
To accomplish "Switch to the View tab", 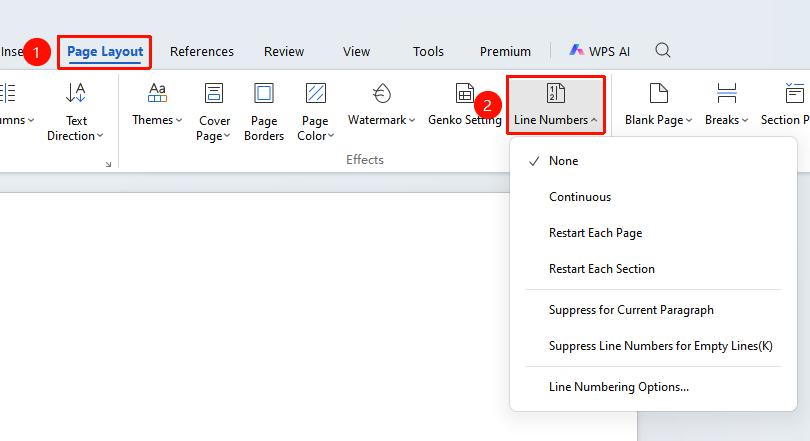I will click(356, 52).
